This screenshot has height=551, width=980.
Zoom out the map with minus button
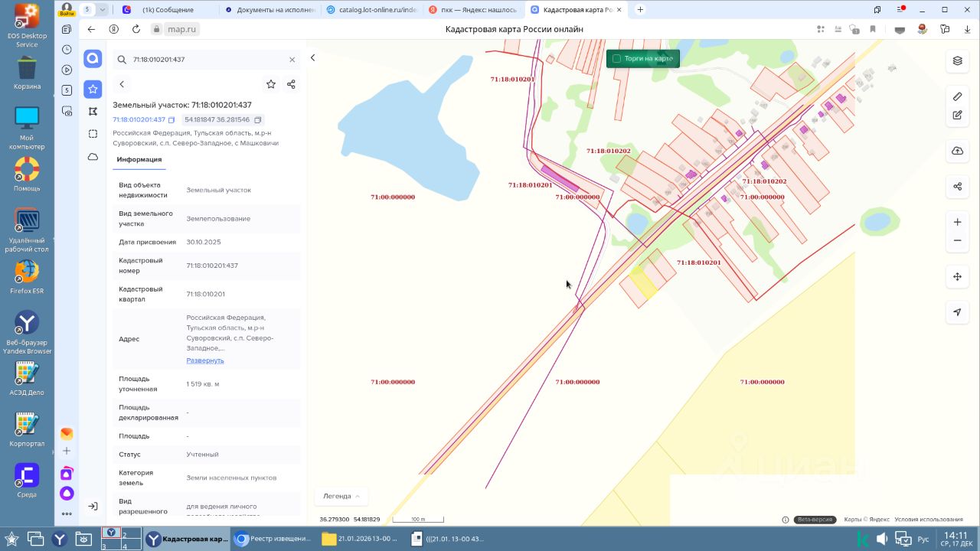tap(957, 240)
